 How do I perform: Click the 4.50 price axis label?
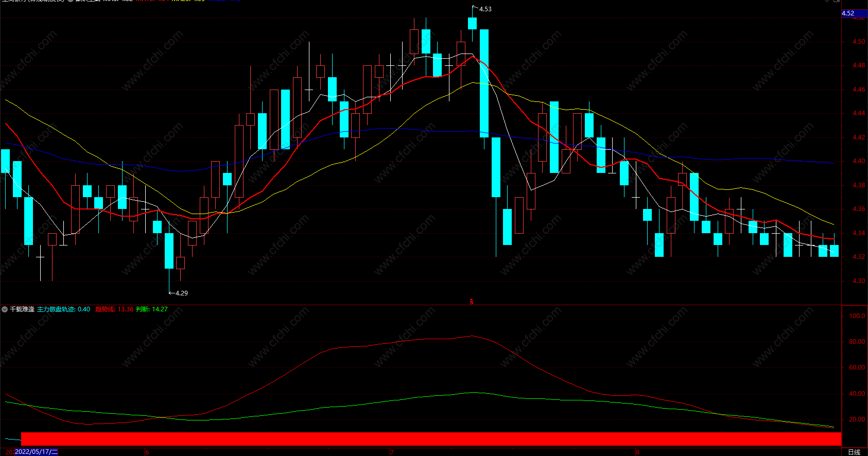859,42
